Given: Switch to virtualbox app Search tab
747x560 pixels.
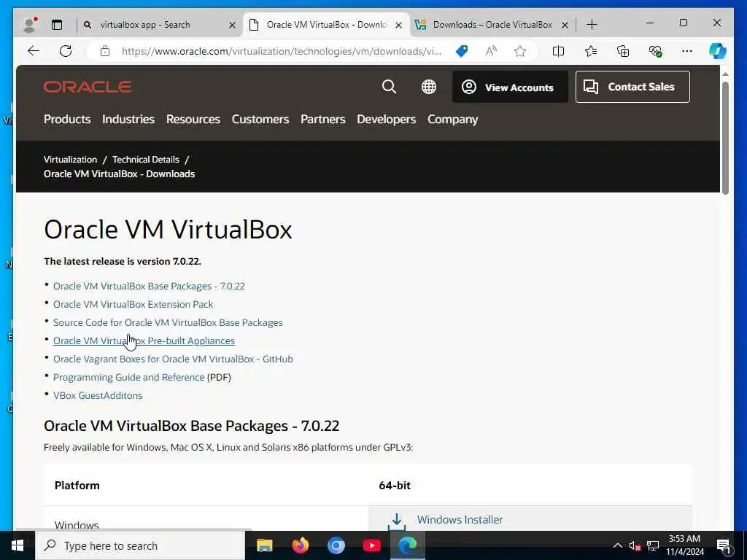Looking at the screenshot, I should pos(145,25).
